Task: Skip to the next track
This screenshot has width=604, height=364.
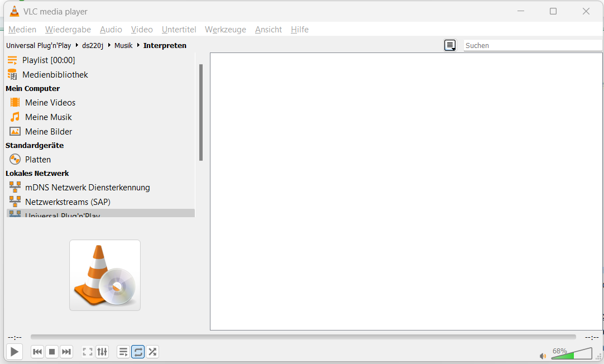Action: pyautogui.click(x=66, y=352)
